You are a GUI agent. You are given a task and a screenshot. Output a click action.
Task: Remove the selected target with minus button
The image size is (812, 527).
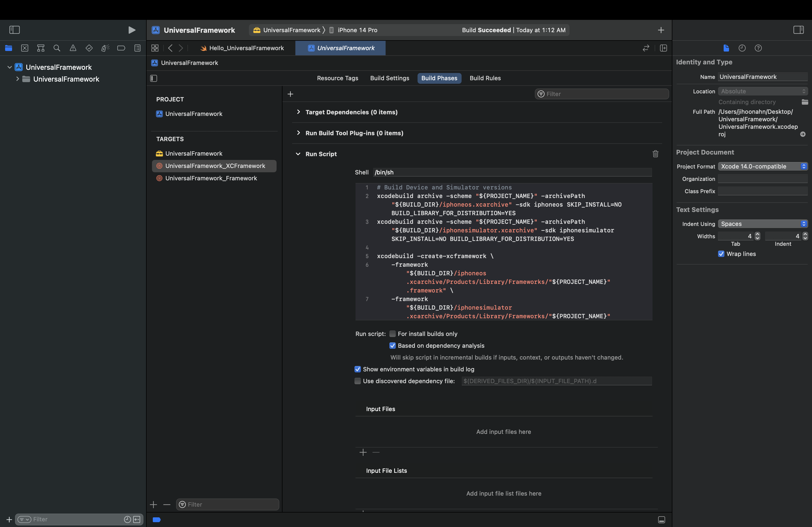click(166, 504)
